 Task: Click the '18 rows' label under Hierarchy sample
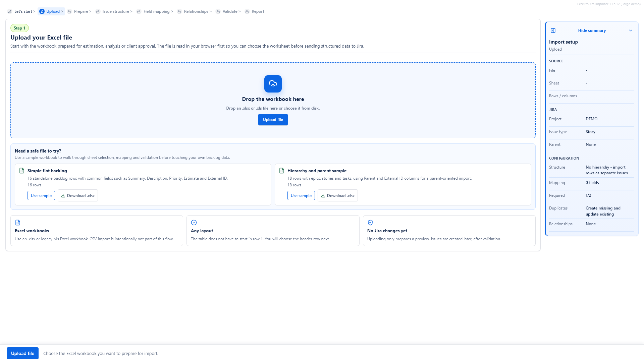[294, 185]
